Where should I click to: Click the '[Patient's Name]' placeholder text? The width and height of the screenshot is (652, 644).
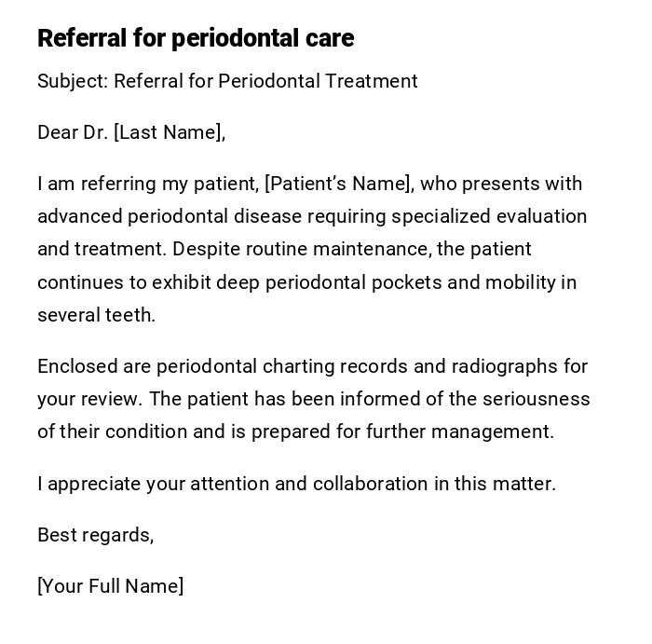pyautogui.click(x=339, y=184)
